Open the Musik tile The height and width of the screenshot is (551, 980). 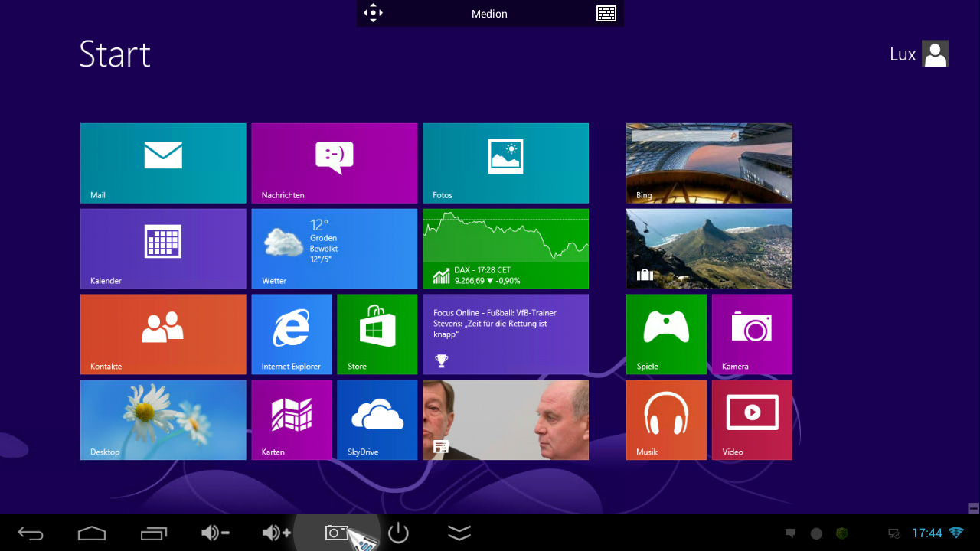[x=666, y=420]
